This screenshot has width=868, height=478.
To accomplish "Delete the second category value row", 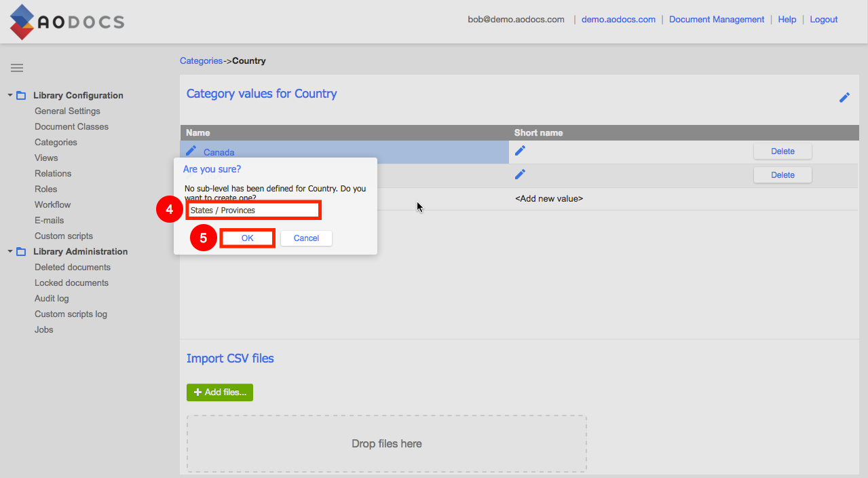I will click(x=782, y=175).
